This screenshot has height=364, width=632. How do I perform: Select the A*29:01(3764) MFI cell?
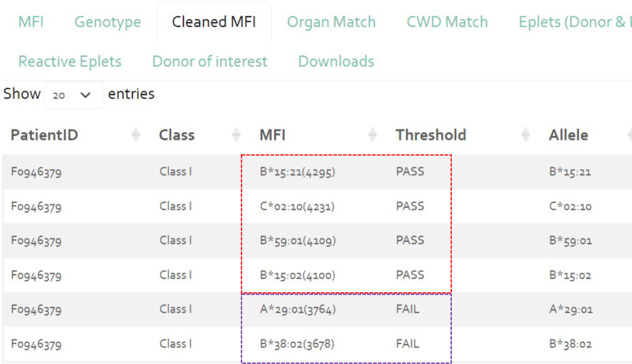(297, 310)
